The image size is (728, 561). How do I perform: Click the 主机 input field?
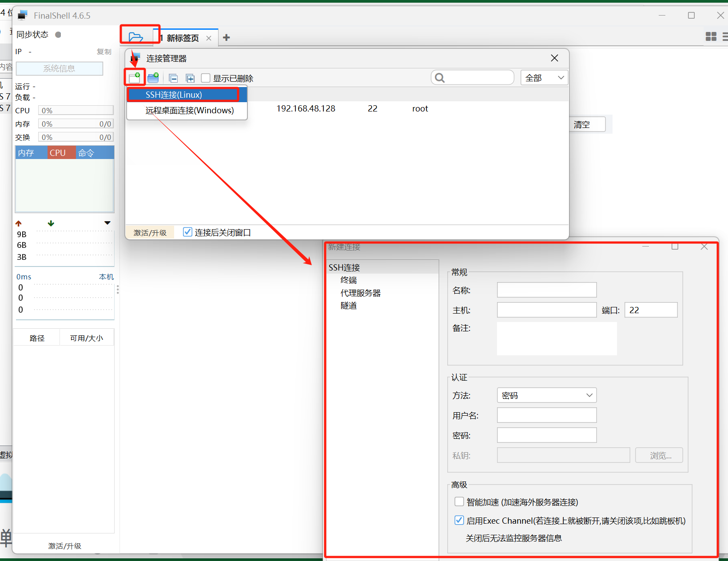(x=547, y=310)
